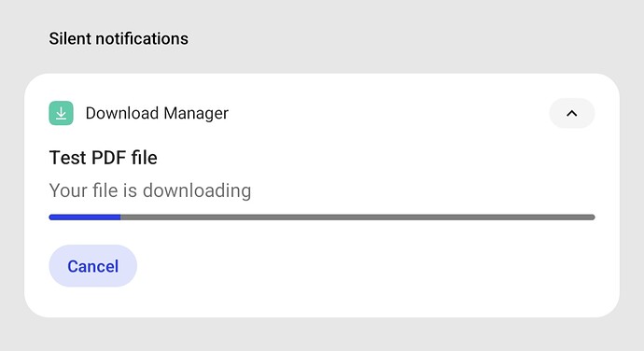
Task: Open the Test PDF file notification title
Action: click(x=103, y=158)
